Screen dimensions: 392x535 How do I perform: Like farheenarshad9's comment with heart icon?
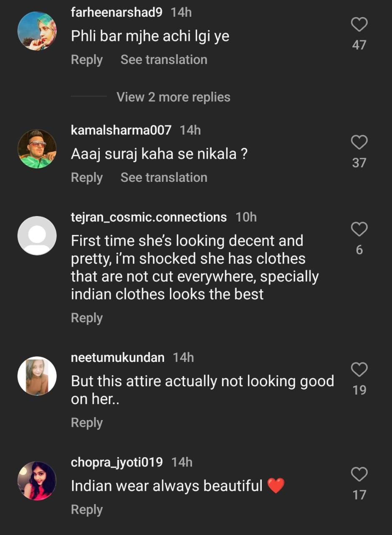pyautogui.click(x=359, y=25)
